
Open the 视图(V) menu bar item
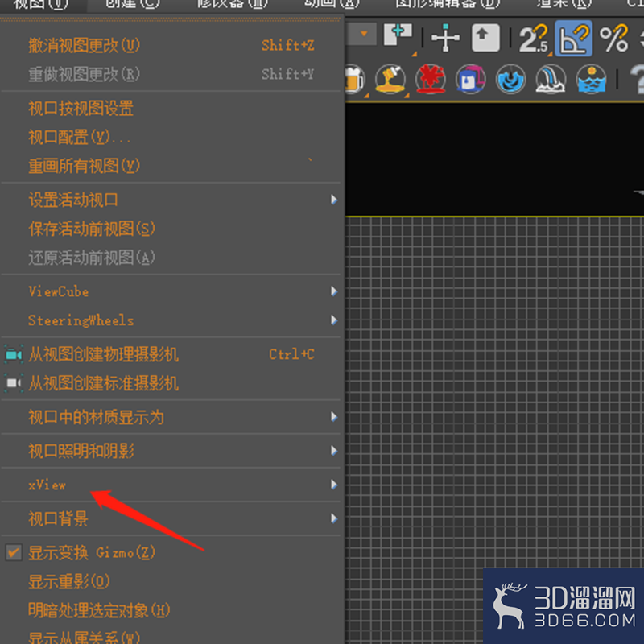pos(41,4)
